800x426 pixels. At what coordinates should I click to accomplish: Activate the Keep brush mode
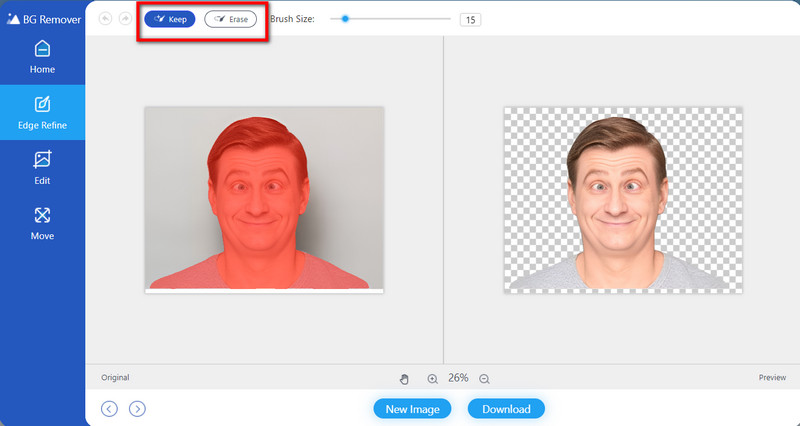[170, 19]
